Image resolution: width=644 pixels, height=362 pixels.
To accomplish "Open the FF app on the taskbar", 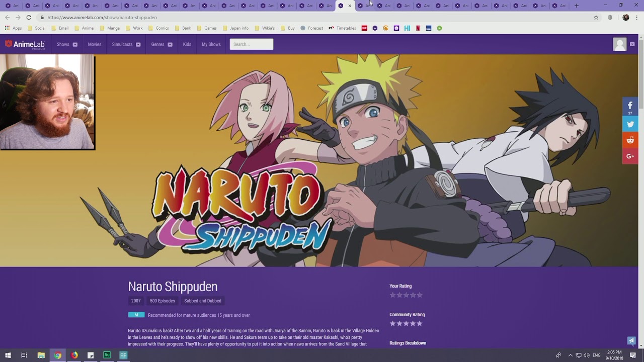I will [x=123, y=355].
